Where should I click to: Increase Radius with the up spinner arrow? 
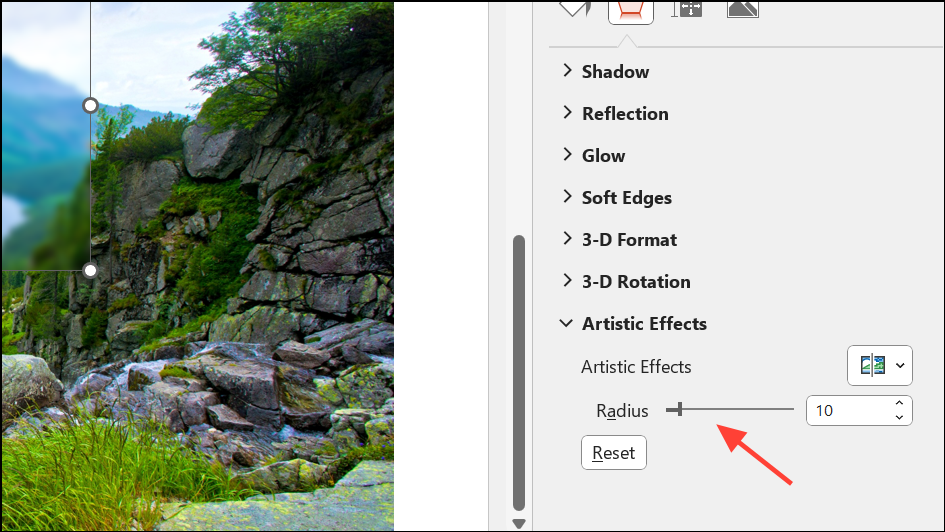(x=899, y=403)
